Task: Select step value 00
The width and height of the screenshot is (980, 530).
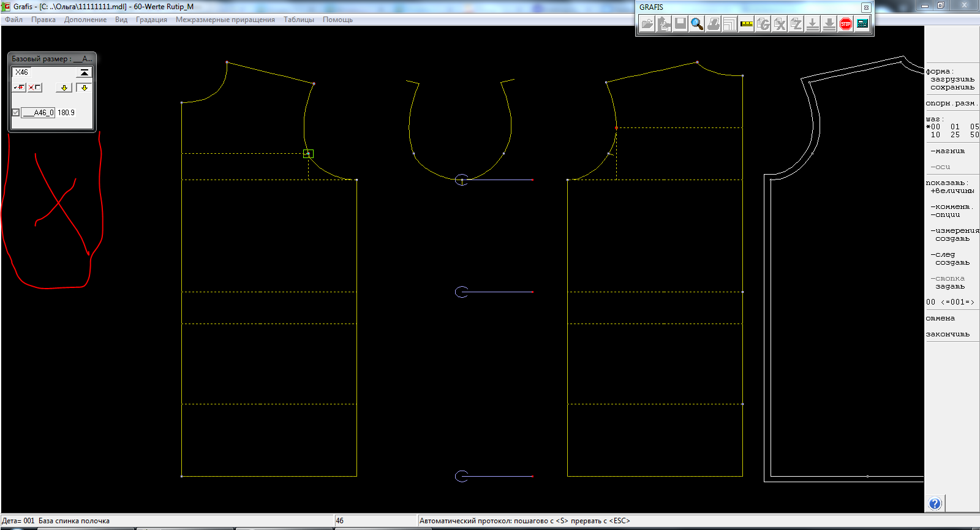Action: 933,127
